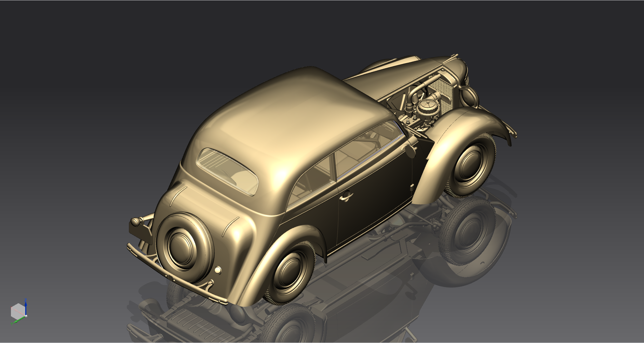Click the green Y axis arrow
This screenshot has width=644, height=343.
[x=17, y=321]
